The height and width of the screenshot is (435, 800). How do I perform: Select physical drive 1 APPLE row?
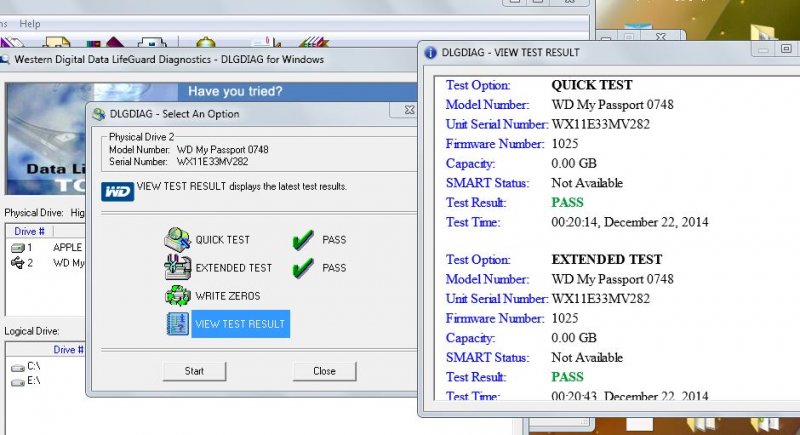click(x=46, y=247)
